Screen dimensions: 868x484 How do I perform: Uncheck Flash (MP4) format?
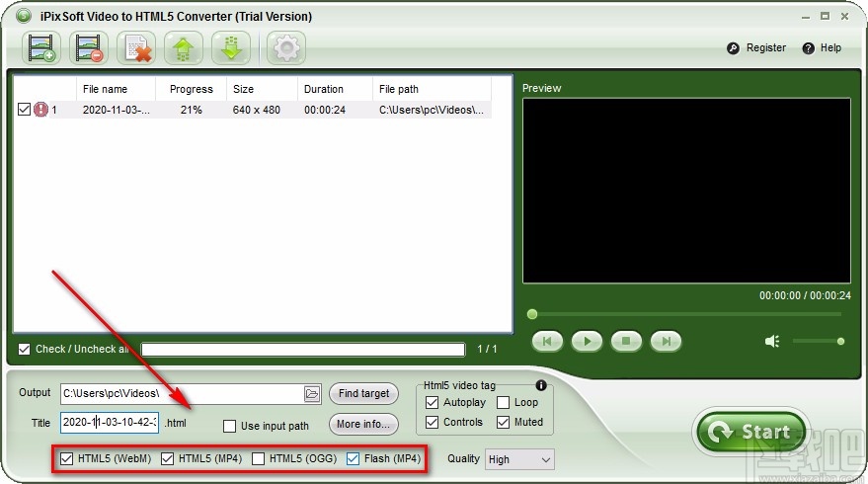353,458
